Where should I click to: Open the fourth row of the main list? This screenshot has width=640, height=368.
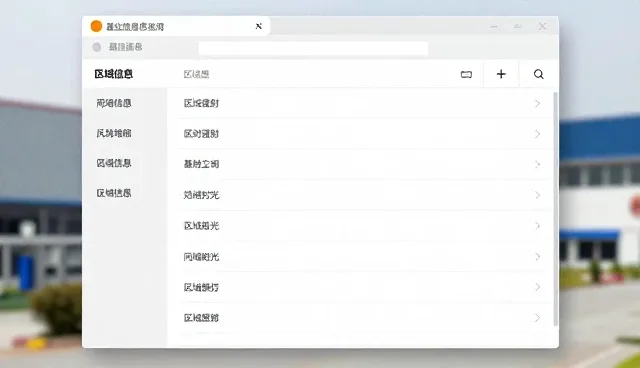point(366,195)
